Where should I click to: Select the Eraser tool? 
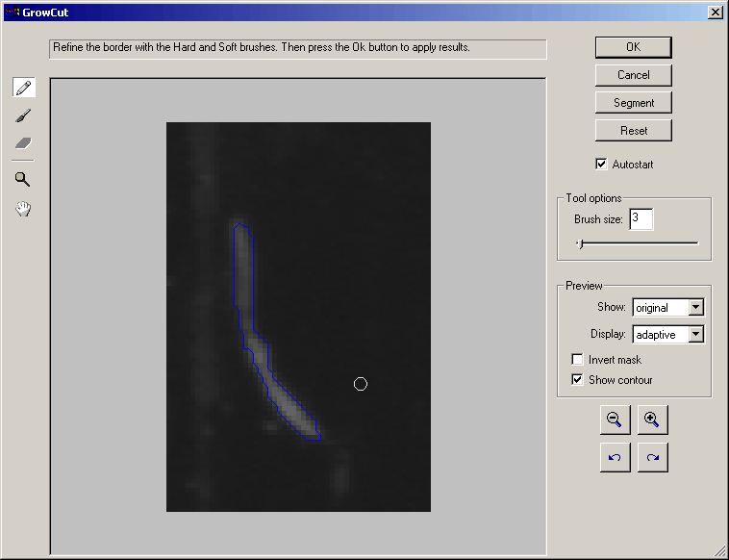pyautogui.click(x=24, y=143)
